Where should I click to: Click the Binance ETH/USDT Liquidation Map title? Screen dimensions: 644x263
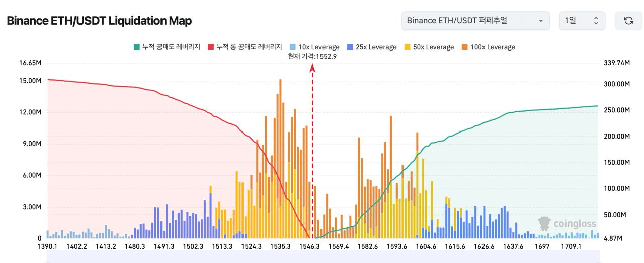point(99,21)
